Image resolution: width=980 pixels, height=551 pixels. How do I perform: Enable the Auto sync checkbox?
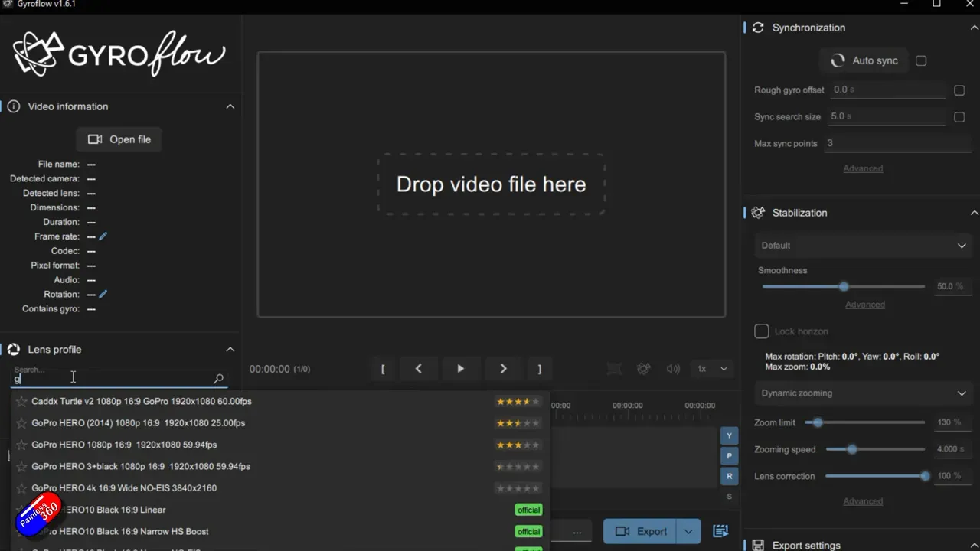click(921, 60)
